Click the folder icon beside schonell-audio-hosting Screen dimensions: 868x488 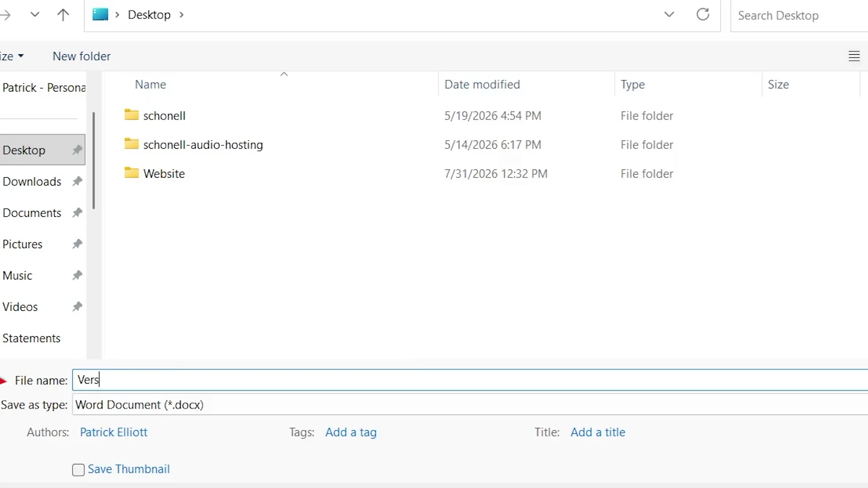click(x=131, y=143)
